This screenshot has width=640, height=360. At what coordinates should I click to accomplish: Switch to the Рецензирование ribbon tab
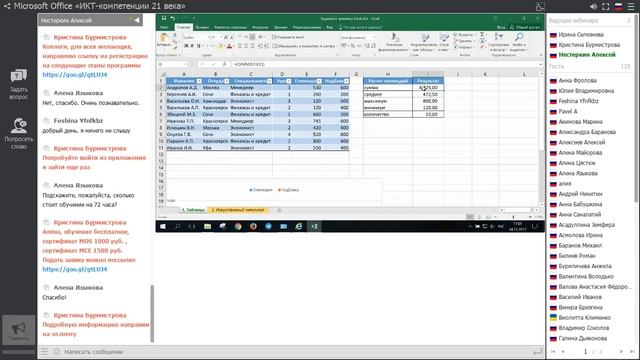(x=307, y=27)
